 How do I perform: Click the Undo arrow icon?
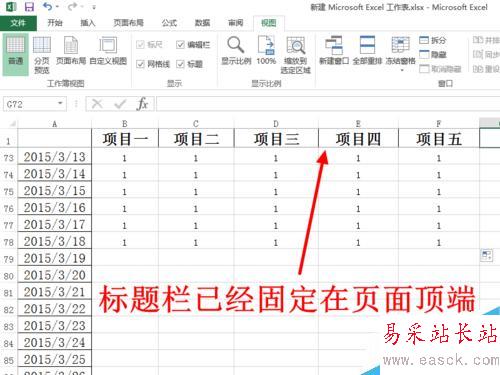tap(48, 6)
